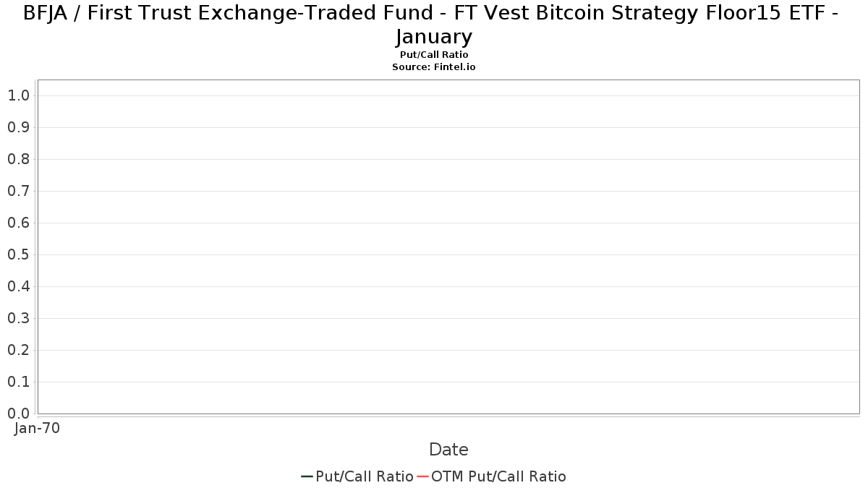Open the Source: Fintel.io text
This screenshot has width=868, height=488.
[x=434, y=67]
